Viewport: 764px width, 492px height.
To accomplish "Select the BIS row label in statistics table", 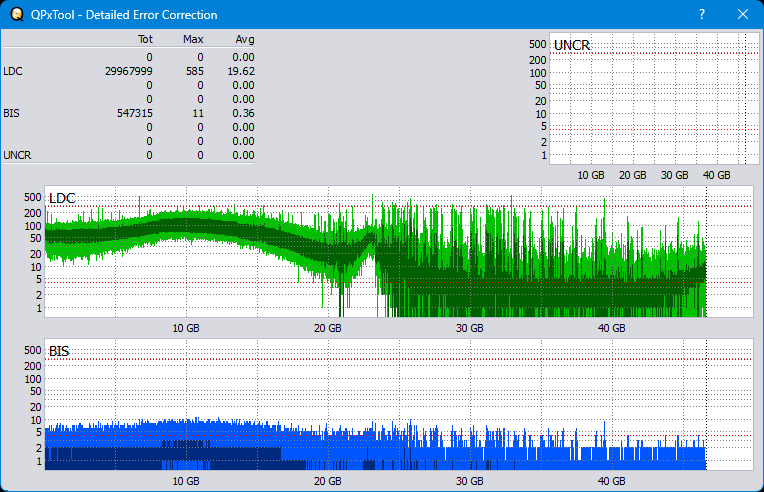I will 11,114.
